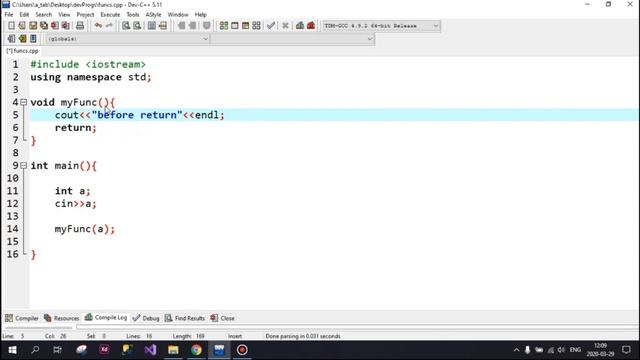Click the Windows Start button

coord(12,350)
